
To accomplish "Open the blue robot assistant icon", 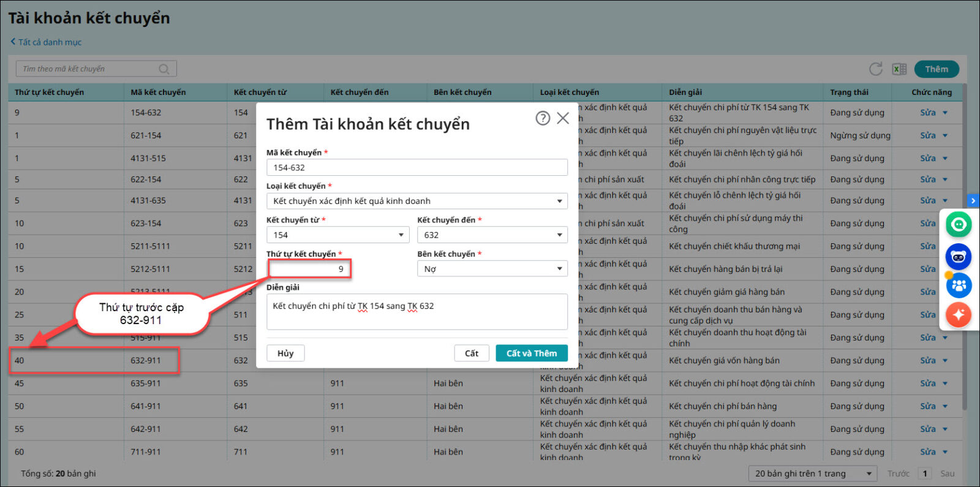I will pyautogui.click(x=959, y=257).
